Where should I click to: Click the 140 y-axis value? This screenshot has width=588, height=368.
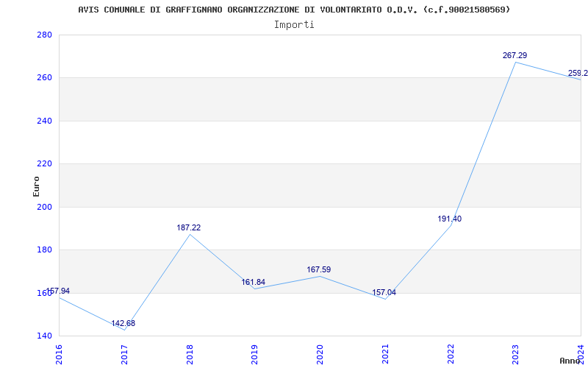pos(44,336)
